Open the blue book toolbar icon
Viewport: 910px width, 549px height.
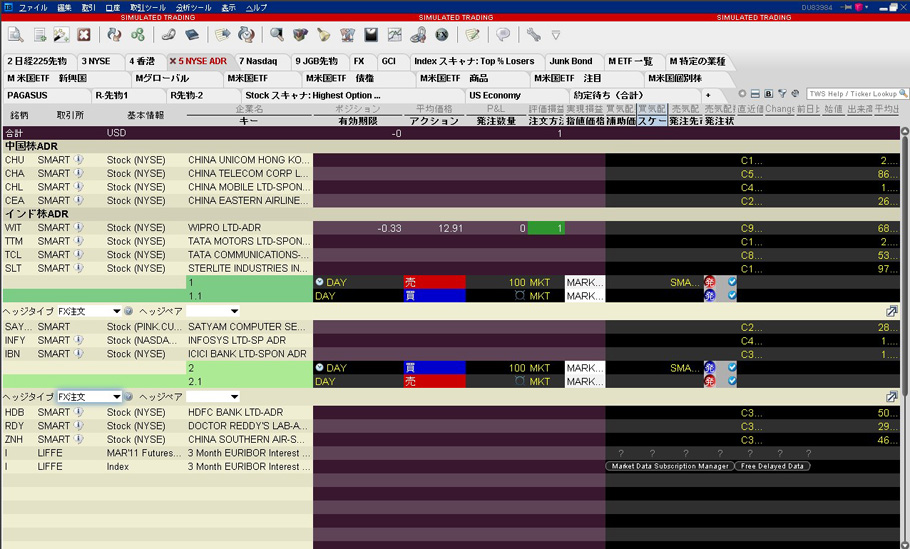pos(192,35)
